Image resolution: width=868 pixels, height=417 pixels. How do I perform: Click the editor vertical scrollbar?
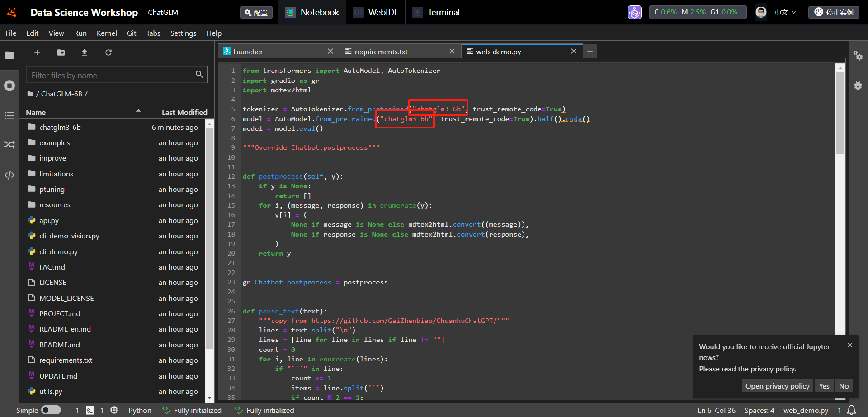840,113
